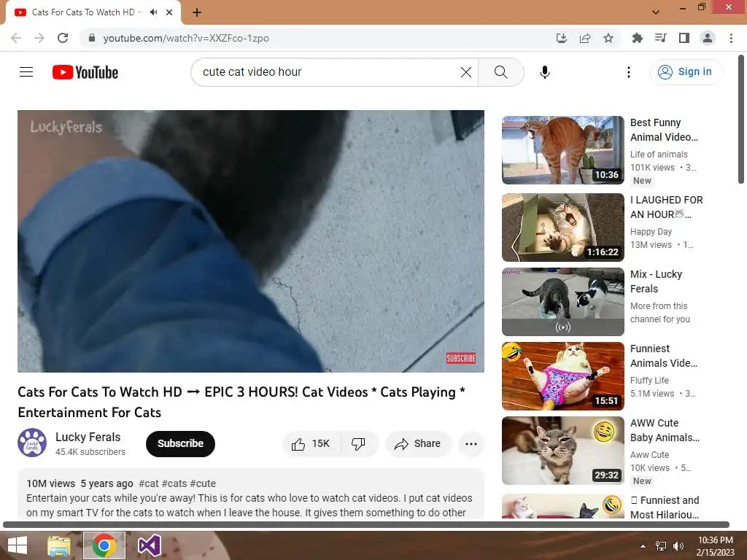The width and height of the screenshot is (747, 560).
Task: View site info via the padlock icon
Action: [92, 38]
